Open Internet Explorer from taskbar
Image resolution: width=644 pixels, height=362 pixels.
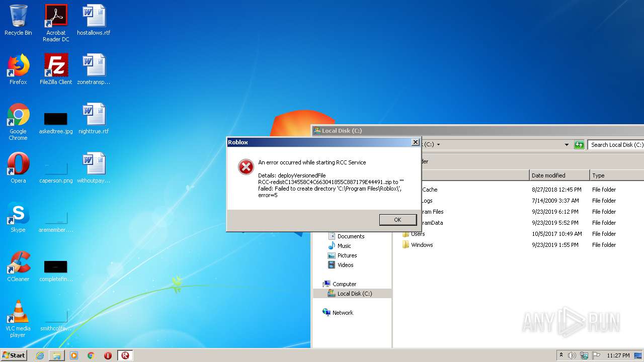click(x=40, y=355)
